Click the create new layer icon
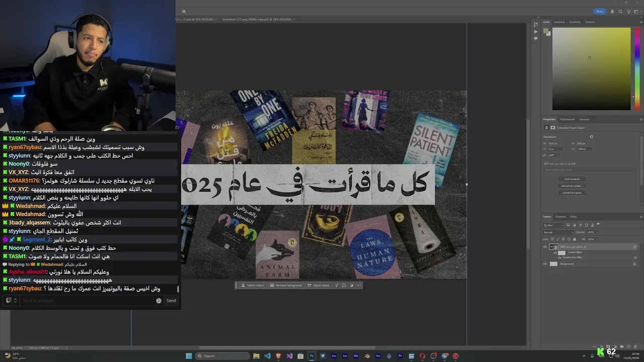 (x=629, y=346)
